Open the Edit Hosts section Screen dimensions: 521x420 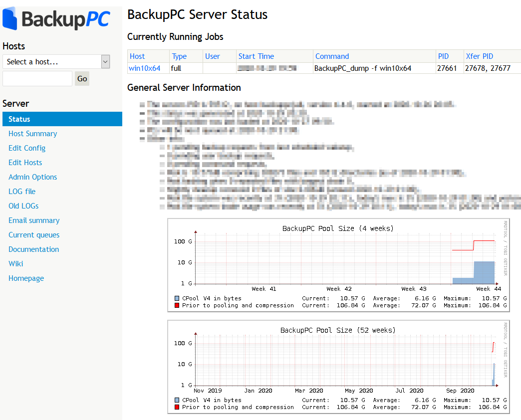point(25,162)
